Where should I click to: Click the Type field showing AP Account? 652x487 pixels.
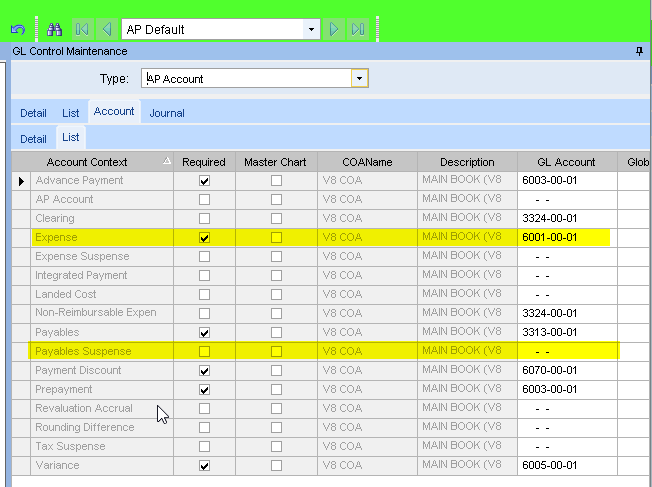(x=254, y=78)
